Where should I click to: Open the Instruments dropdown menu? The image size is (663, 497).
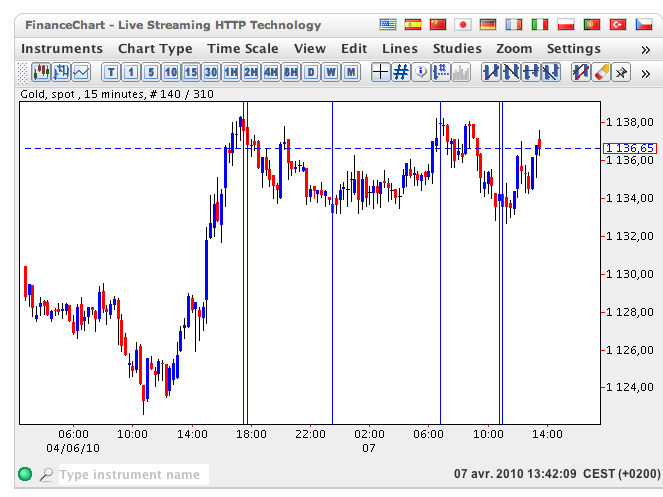pyautogui.click(x=62, y=48)
